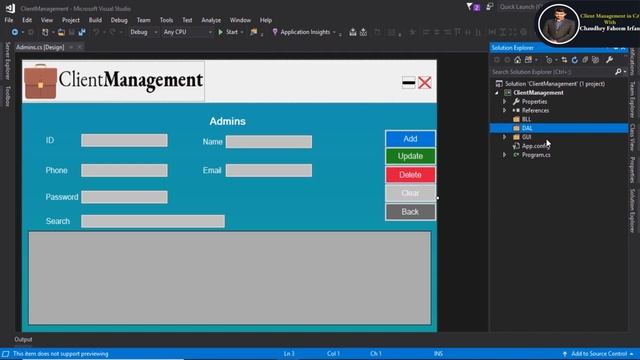Expand the Program.cs node

pyautogui.click(x=504, y=155)
